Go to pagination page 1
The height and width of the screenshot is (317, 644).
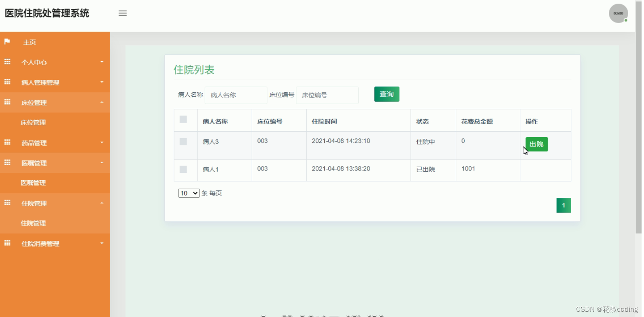[563, 205]
